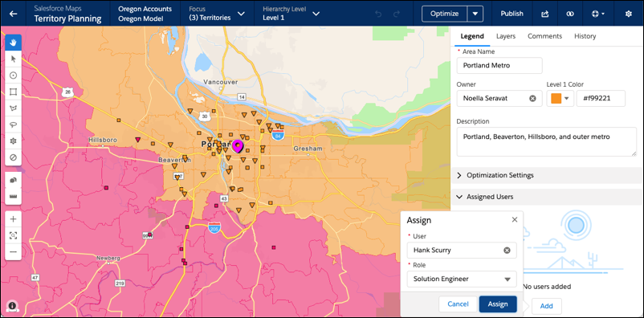Zoom out on the map
This screenshot has height=318, width=644.
point(13,252)
